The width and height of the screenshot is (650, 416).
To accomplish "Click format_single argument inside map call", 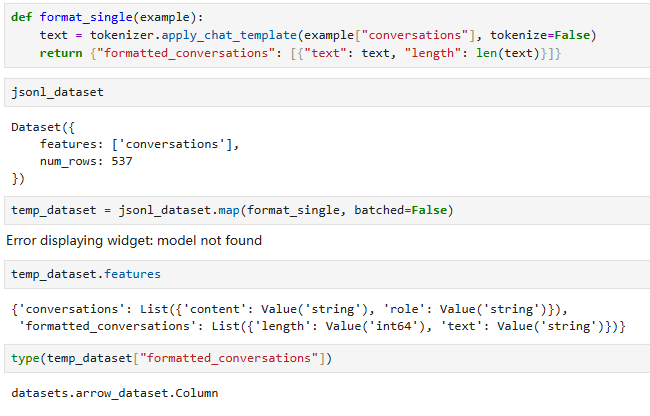I will pyautogui.click(x=292, y=209).
